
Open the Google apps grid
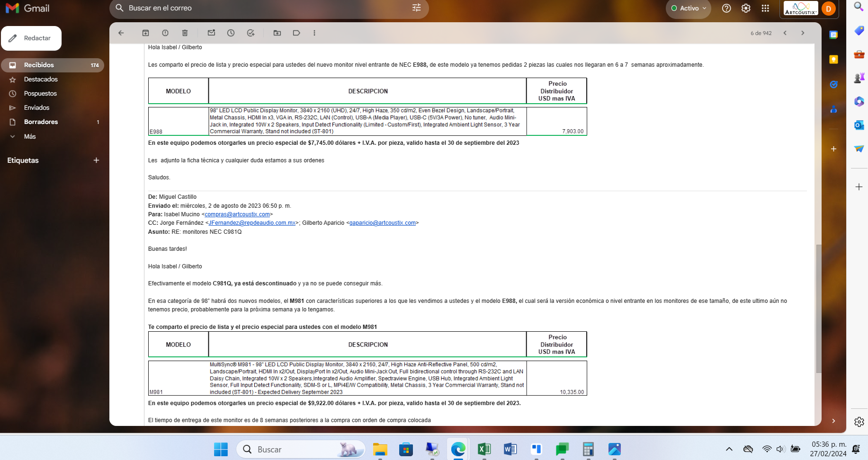point(765,8)
